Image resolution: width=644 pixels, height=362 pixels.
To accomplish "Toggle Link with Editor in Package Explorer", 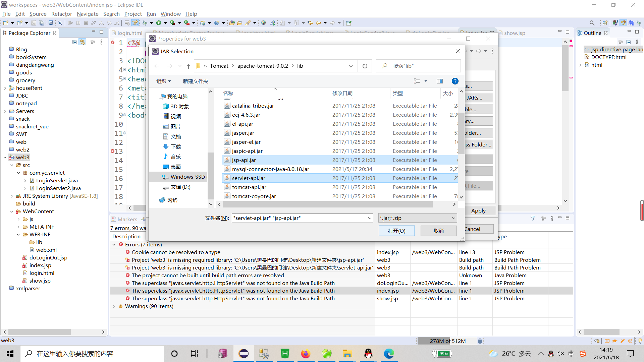I will (83, 42).
